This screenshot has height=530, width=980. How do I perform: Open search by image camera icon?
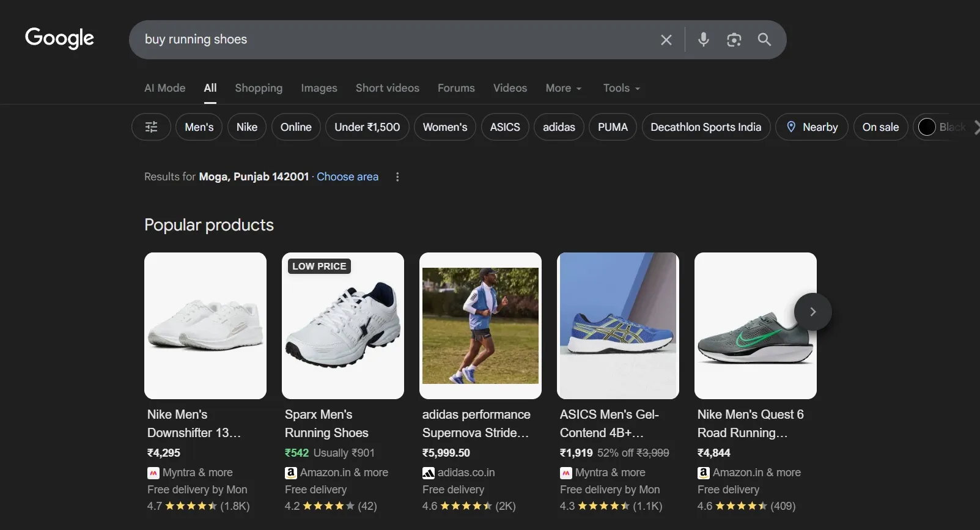(734, 40)
